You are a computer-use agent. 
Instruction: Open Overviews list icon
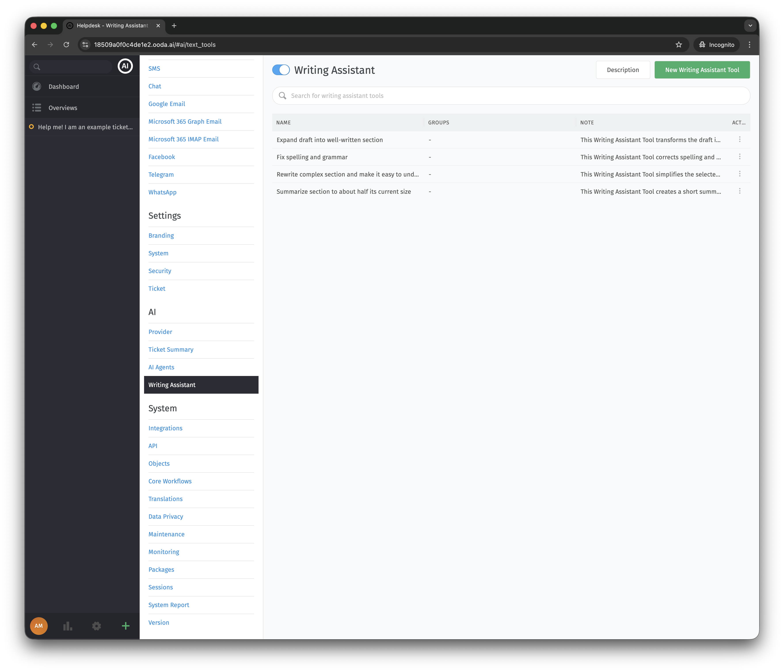point(37,108)
